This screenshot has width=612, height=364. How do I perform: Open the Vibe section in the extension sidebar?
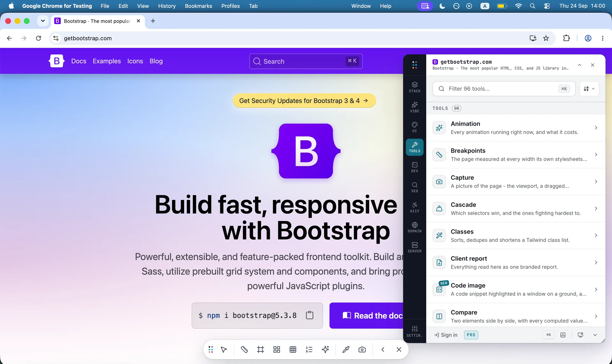pyautogui.click(x=414, y=107)
